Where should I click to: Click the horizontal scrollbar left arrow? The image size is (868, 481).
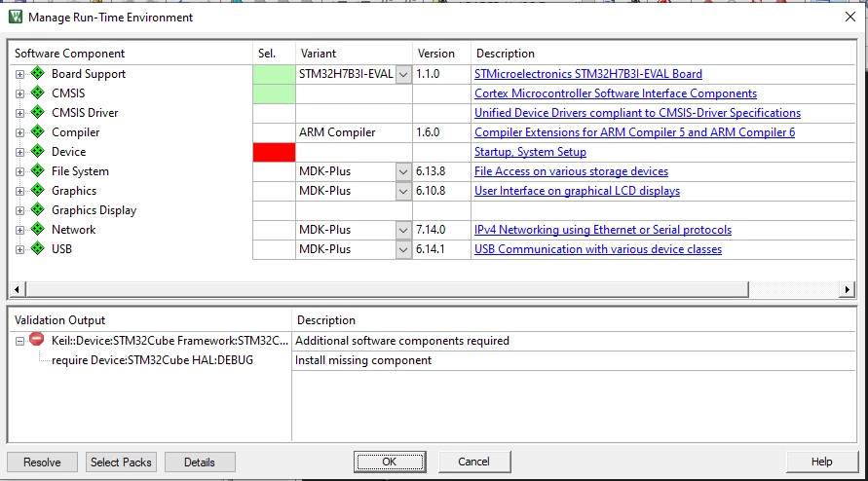pos(17,289)
